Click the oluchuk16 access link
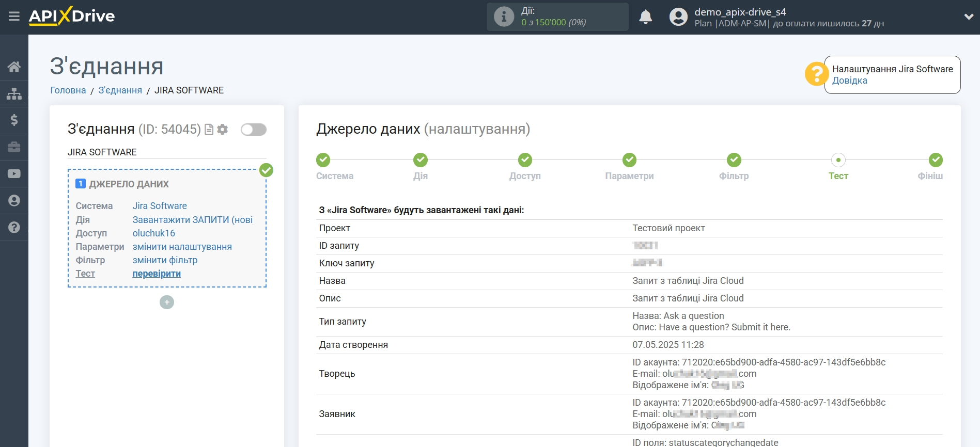 click(x=153, y=233)
